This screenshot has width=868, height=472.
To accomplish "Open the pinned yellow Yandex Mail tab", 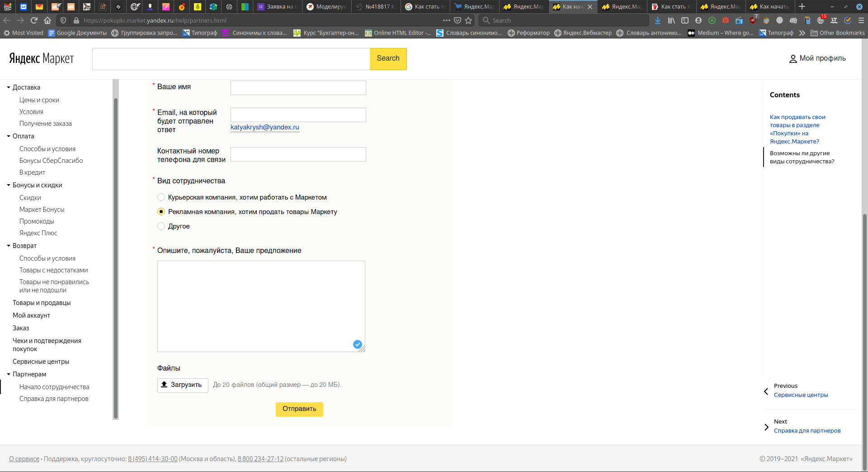I will pos(39,6).
